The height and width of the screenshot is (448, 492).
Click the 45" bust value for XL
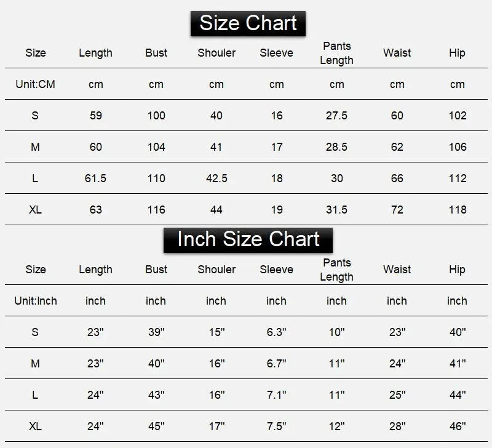click(156, 426)
